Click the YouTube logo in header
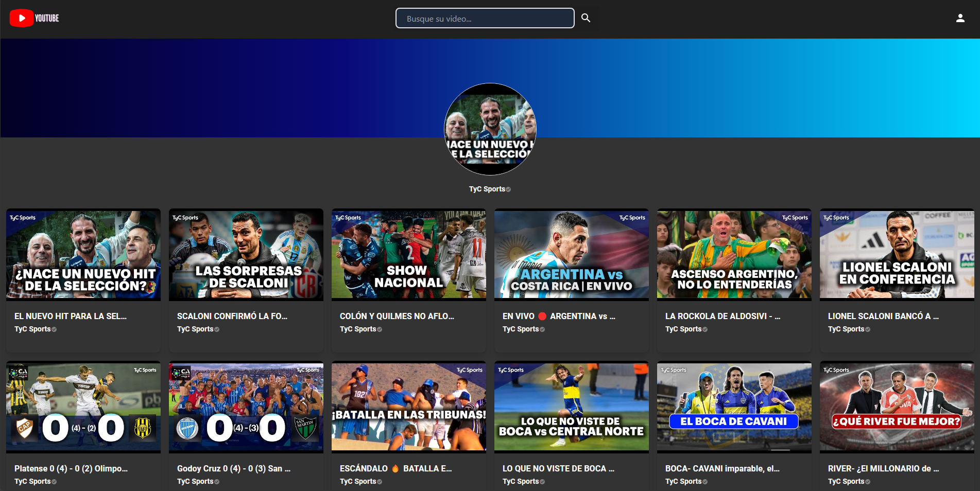 (x=35, y=18)
